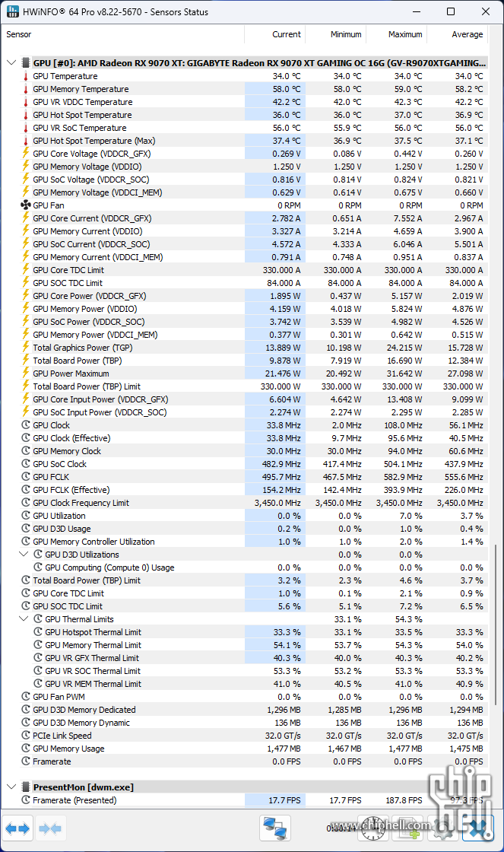Click the lightning icon for Total Graphics Power
504x852 pixels.
[x=26, y=347]
